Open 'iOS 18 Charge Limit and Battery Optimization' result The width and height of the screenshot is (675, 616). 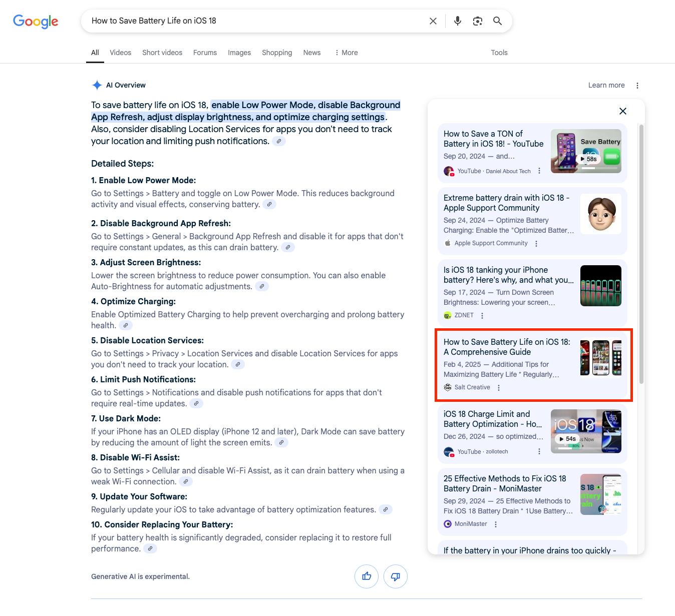coord(493,419)
